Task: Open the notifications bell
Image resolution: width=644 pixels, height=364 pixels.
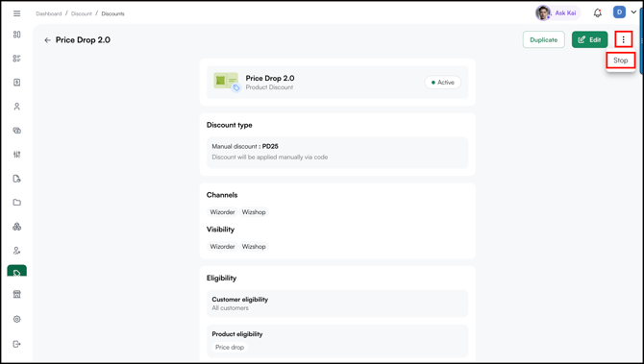Action: coord(598,13)
